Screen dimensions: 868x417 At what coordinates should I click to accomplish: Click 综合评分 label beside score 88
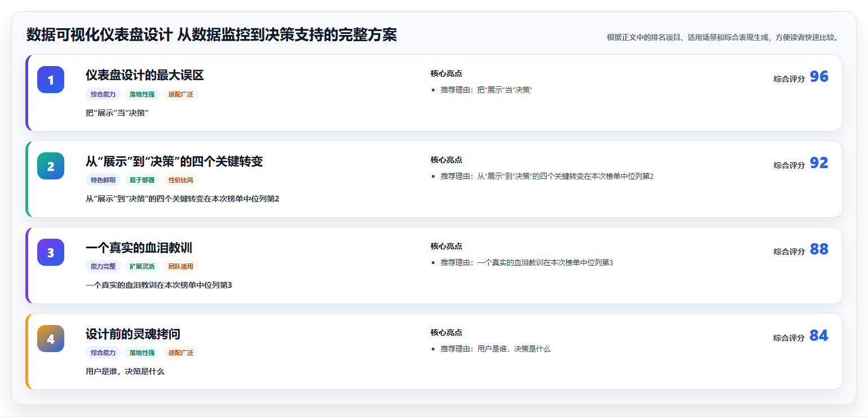click(789, 252)
